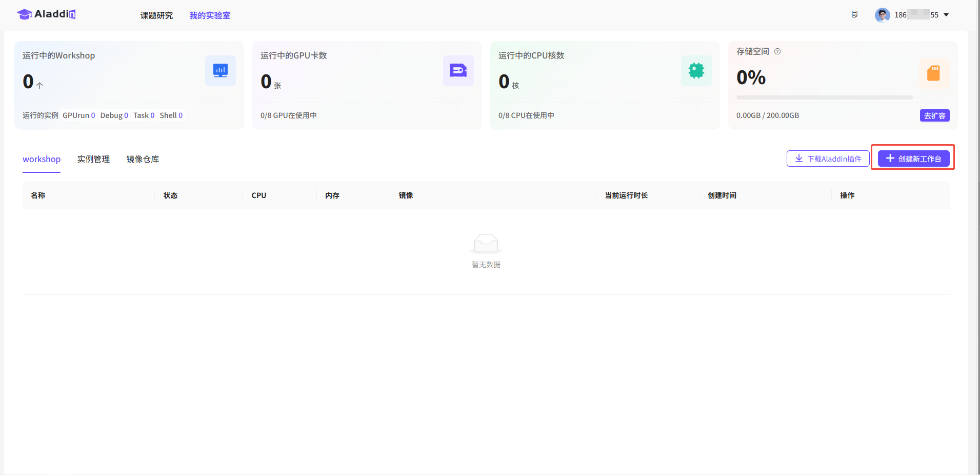Switch to the 实例管理 tab

click(93, 159)
